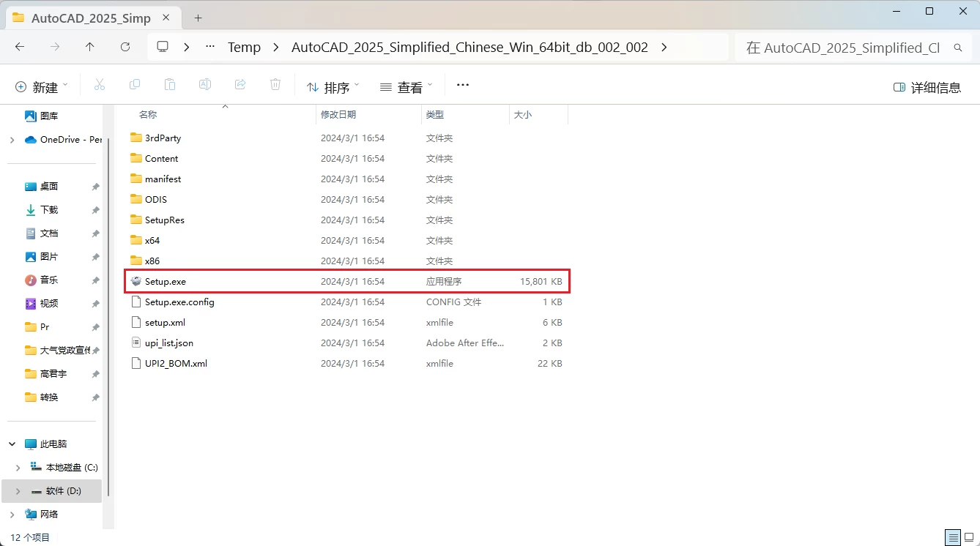The height and width of the screenshot is (546, 980).
Task: Select the Setup.exe application icon
Action: (136, 281)
